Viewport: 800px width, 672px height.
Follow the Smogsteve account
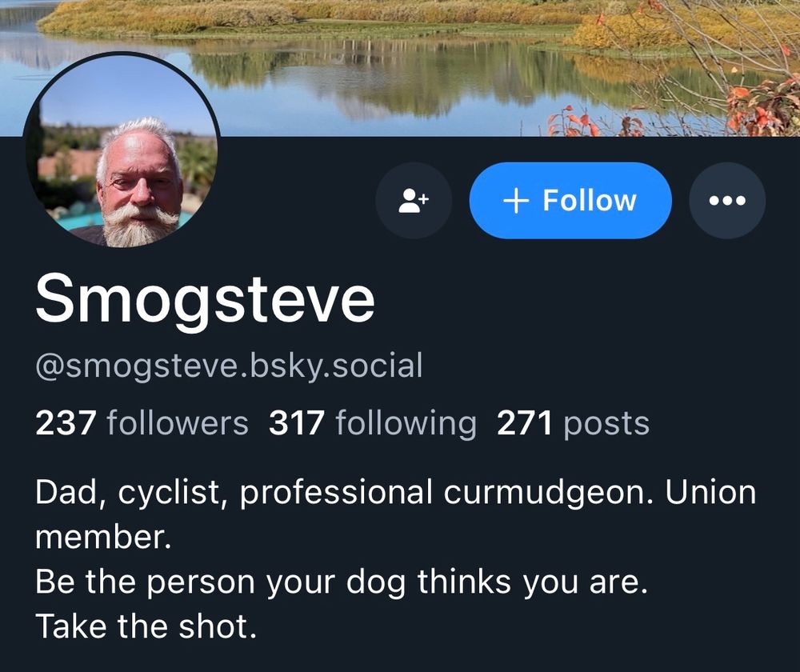[x=570, y=201]
